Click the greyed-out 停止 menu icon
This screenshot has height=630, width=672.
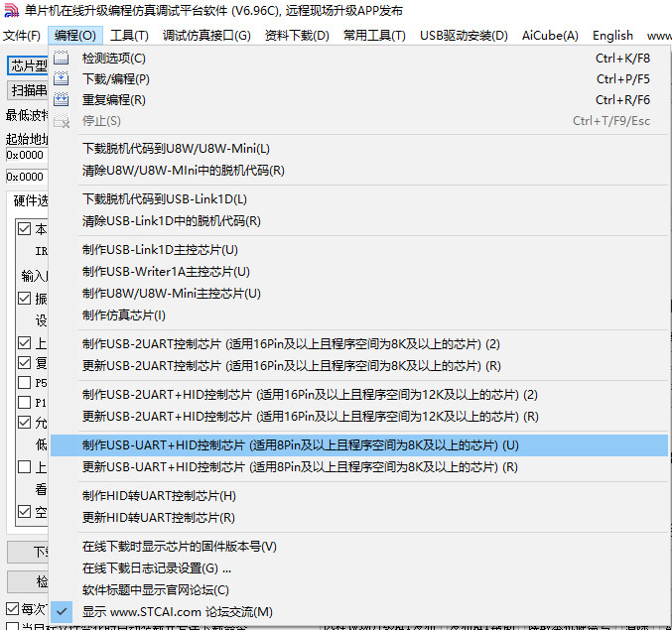pyautogui.click(x=62, y=121)
